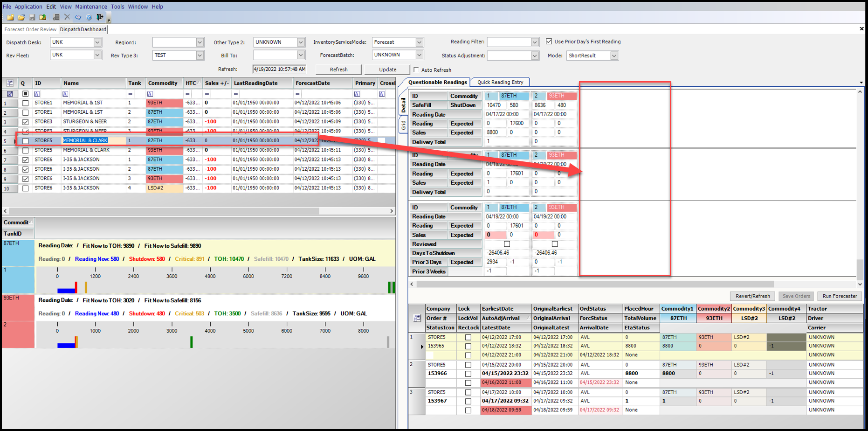This screenshot has height=431, width=868.
Task: Open the Dispatch Desk dropdown
Action: [97, 42]
